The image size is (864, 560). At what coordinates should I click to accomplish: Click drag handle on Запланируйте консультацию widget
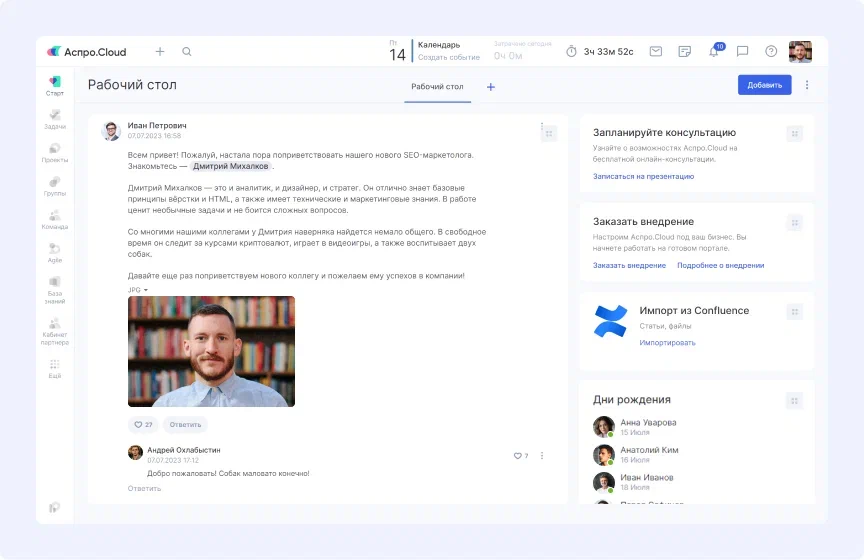pos(795,133)
